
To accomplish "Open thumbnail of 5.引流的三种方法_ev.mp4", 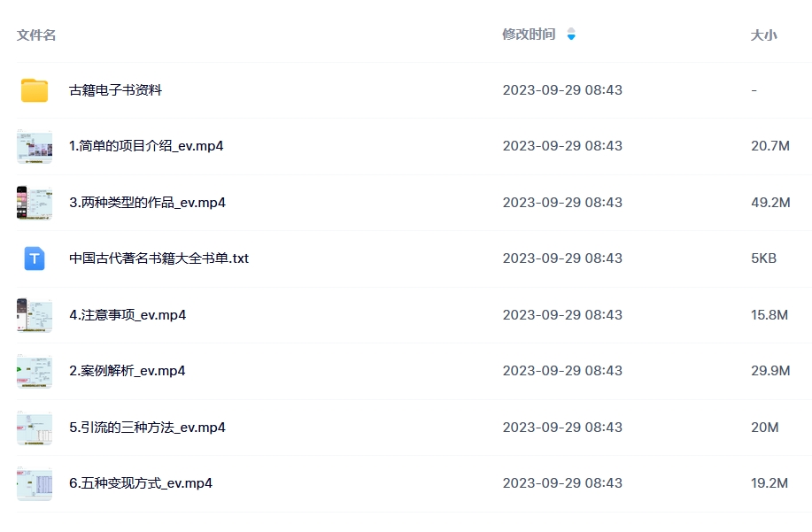I will [x=35, y=428].
